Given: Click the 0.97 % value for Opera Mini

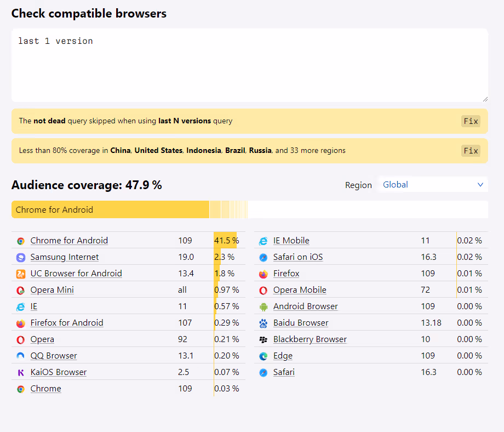Looking at the screenshot, I should (227, 290).
